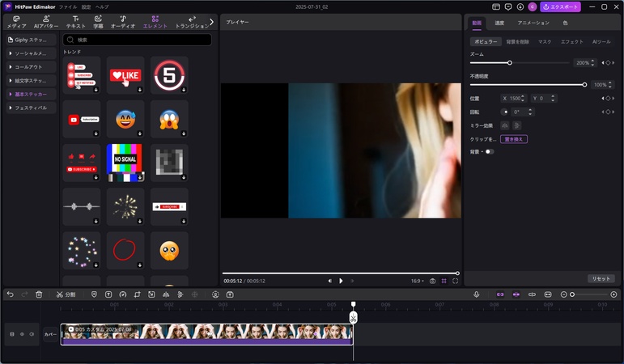The height and width of the screenshot is (364, 624).
Task: Click the カバー cover button
Action: click(x=50, y=334)
